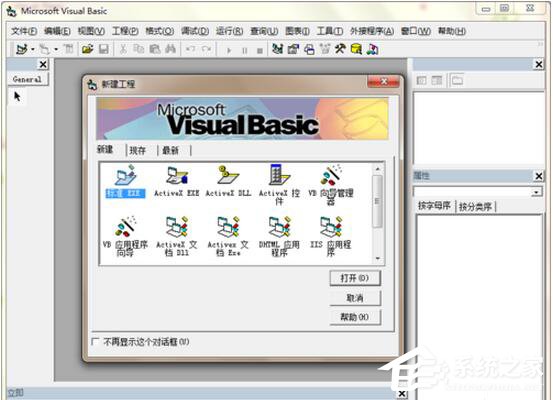
Task: Open the 运行(R) menu
Action: (x=229, y=31)
